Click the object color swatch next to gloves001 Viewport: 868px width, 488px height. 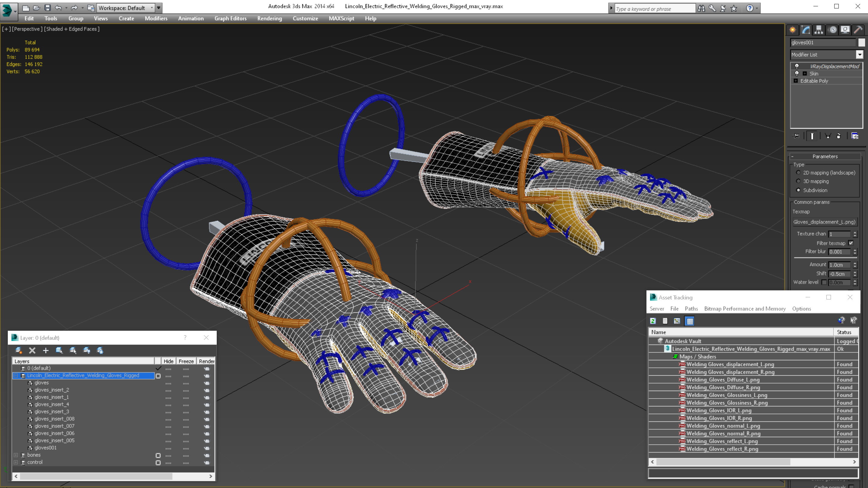point(861,42)
